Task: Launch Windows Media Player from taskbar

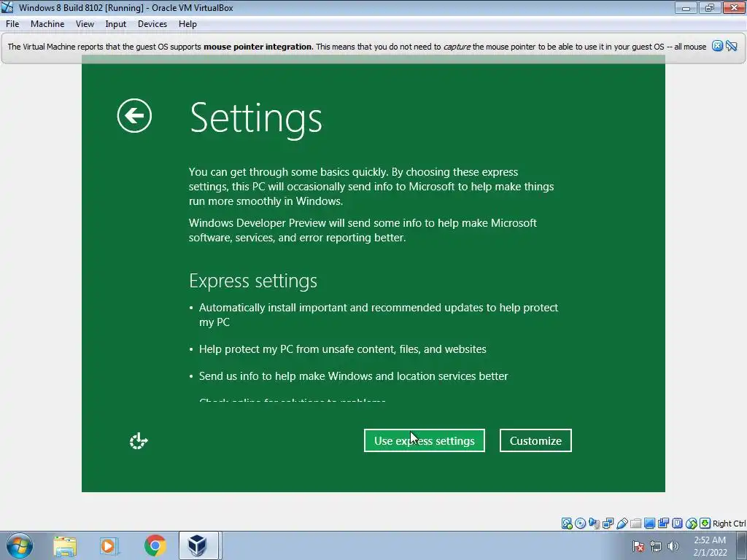Action: click(x=109, y=546)
